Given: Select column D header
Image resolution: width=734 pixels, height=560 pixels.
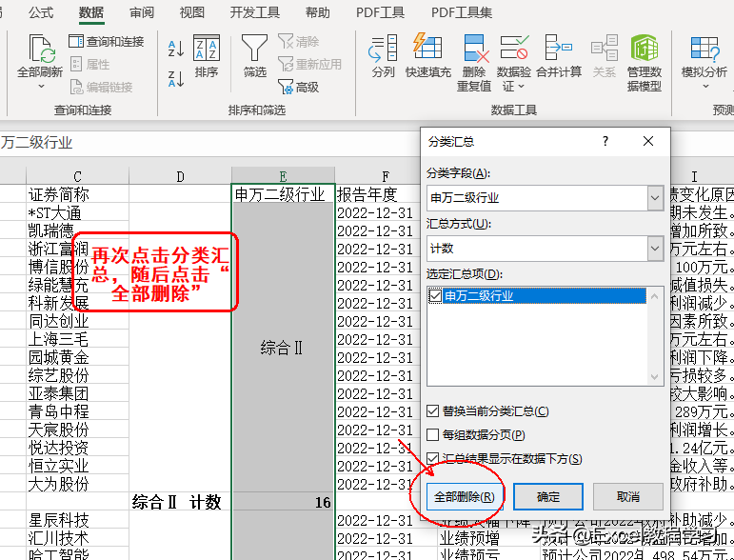Looking at the screenshot, I should (x=180, y=176).
